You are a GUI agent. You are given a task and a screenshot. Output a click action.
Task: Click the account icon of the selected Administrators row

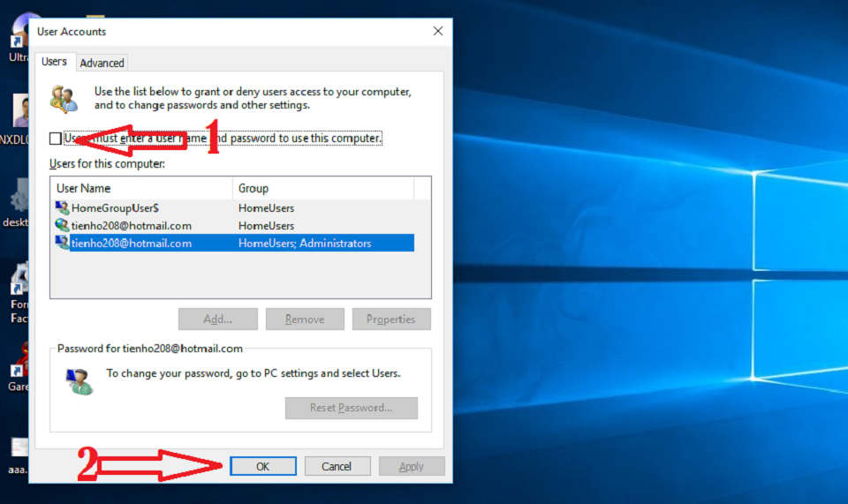click(62, 243)
